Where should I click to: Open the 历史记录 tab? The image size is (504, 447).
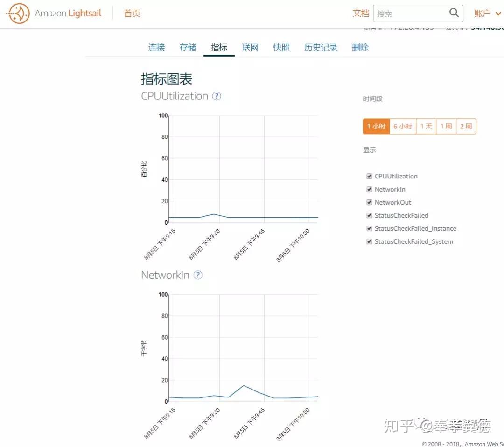321,47
